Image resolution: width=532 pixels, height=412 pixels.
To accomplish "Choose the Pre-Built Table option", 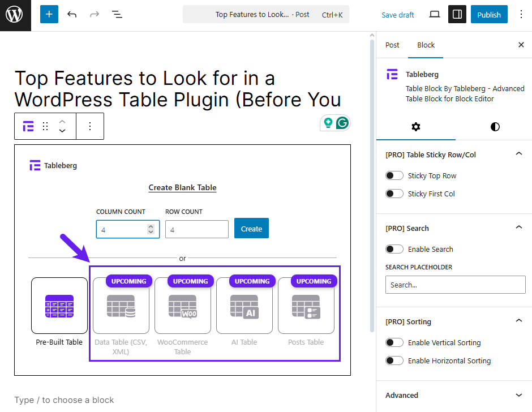I will coord(59,306).
